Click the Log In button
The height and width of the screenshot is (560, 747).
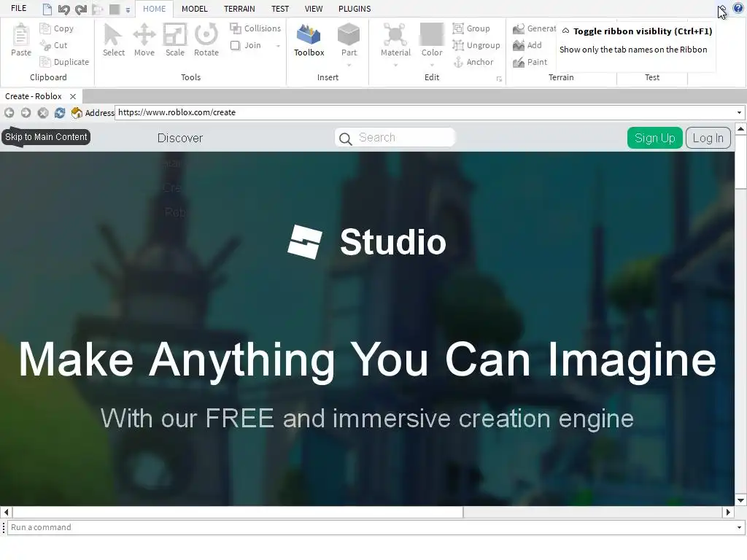[708, 138]
